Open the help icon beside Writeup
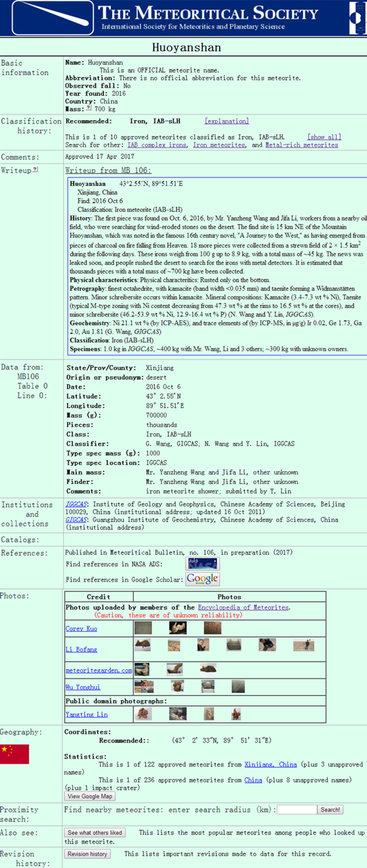 click(36, 169)
